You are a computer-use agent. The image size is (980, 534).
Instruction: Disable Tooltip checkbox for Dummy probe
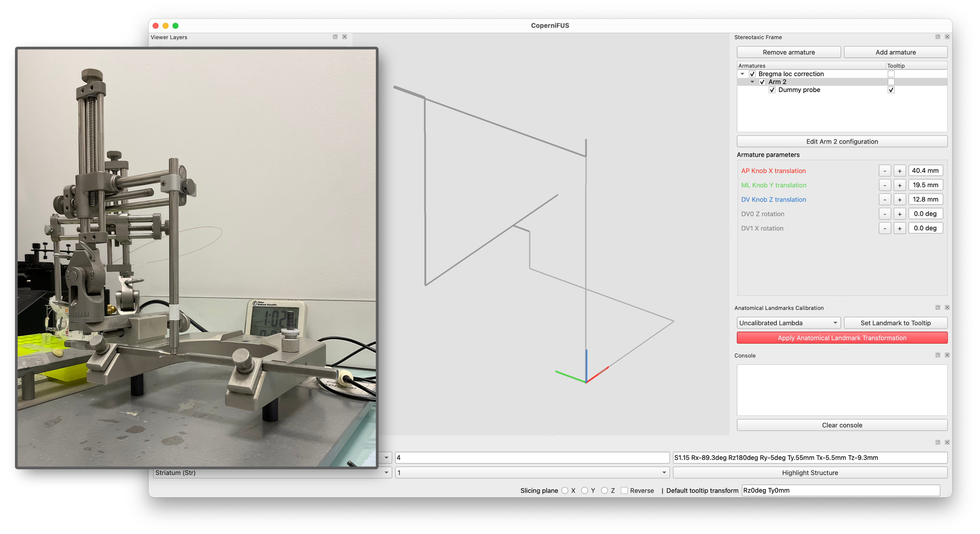click(x=891, y=90)
